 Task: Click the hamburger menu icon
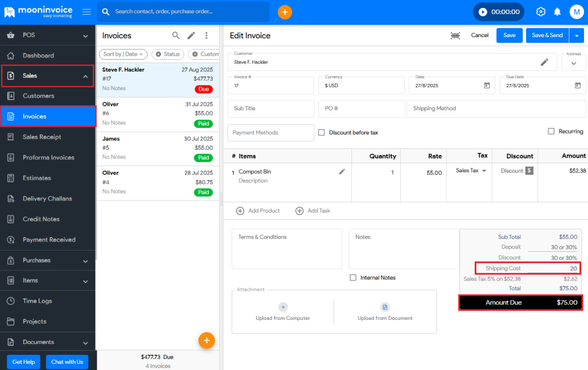pos(86,12)
